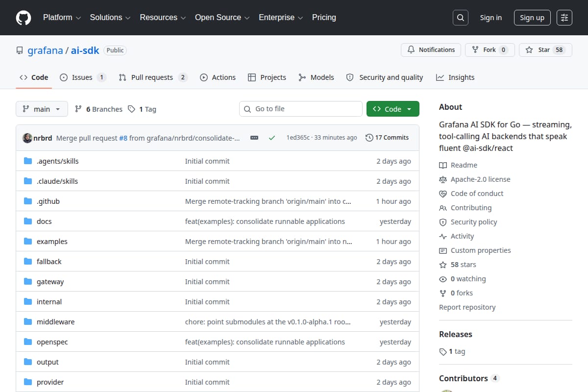Click the .github folder icon
Image resolution: width=588 pixels, height=392 pixels.
tap(28, 201)
